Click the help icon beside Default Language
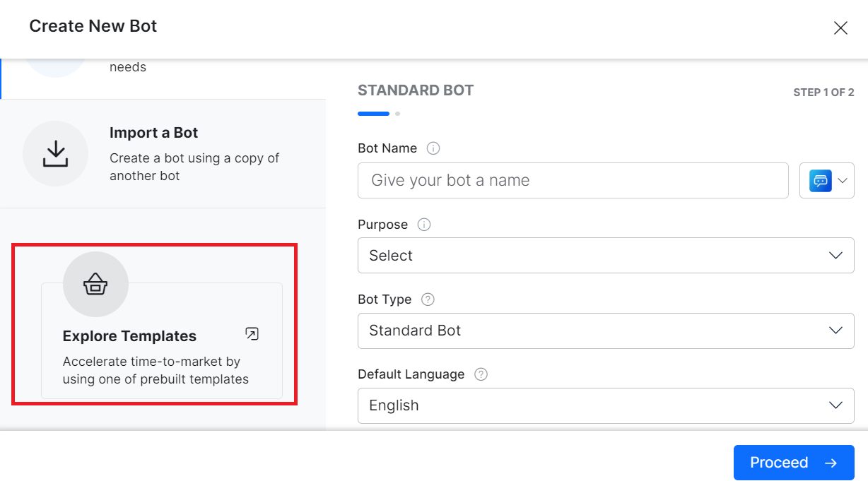Screen dimensions: 868x481 (481, 374)
